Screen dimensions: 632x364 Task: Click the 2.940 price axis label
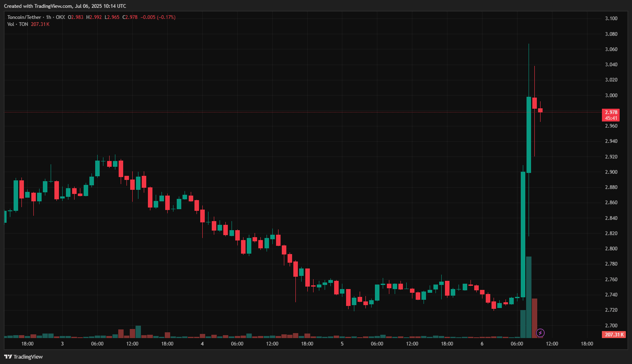[611, 141]
